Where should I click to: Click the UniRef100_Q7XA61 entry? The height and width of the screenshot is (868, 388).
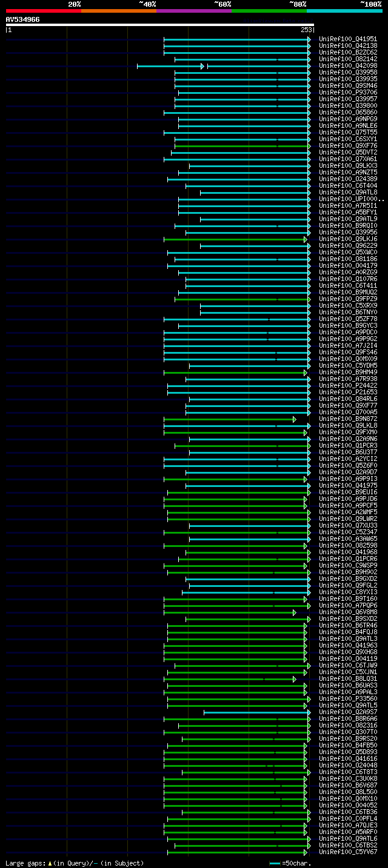[x=348, y=159]
